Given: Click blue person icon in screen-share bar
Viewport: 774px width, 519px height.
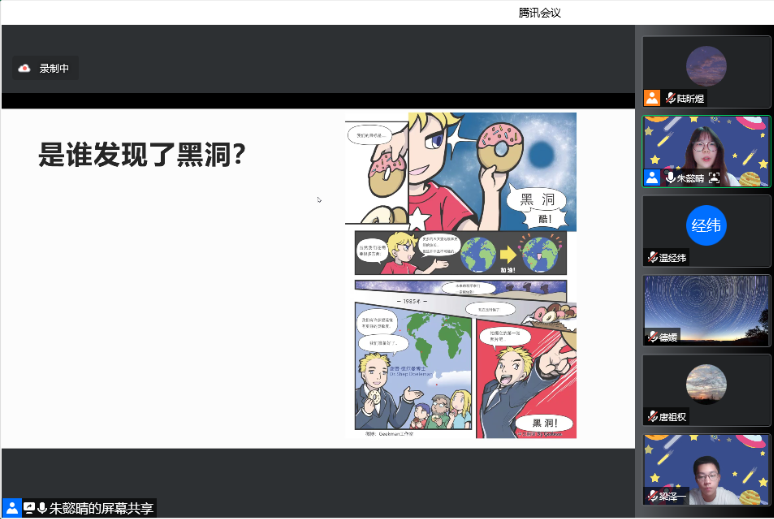Looking at the screenshot, I should pos(12,508).
